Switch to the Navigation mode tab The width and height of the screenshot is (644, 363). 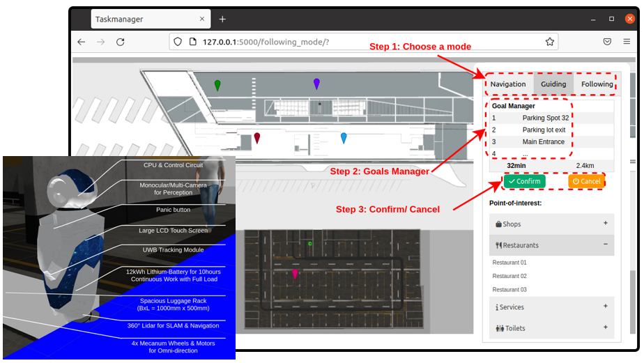tap(508, 84)
